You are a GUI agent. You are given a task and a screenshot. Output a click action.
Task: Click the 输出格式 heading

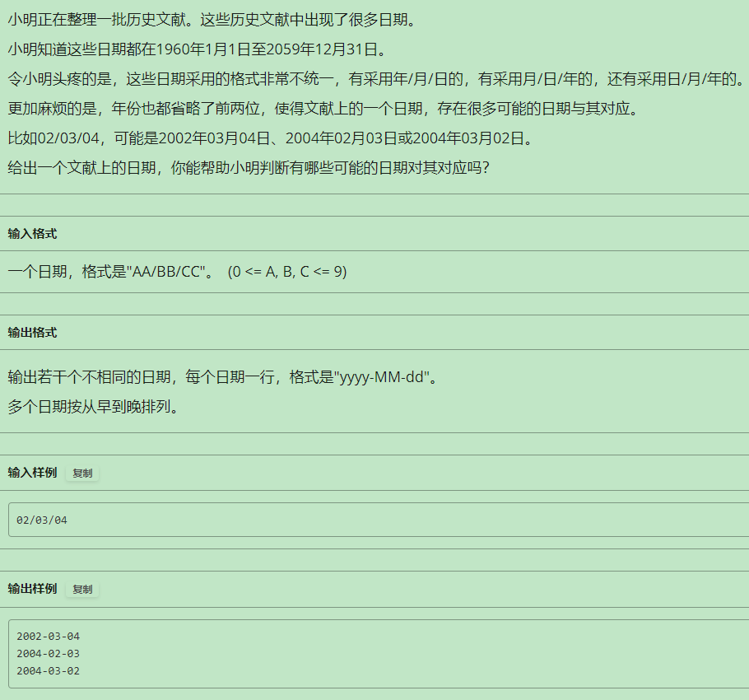(32, 333)
